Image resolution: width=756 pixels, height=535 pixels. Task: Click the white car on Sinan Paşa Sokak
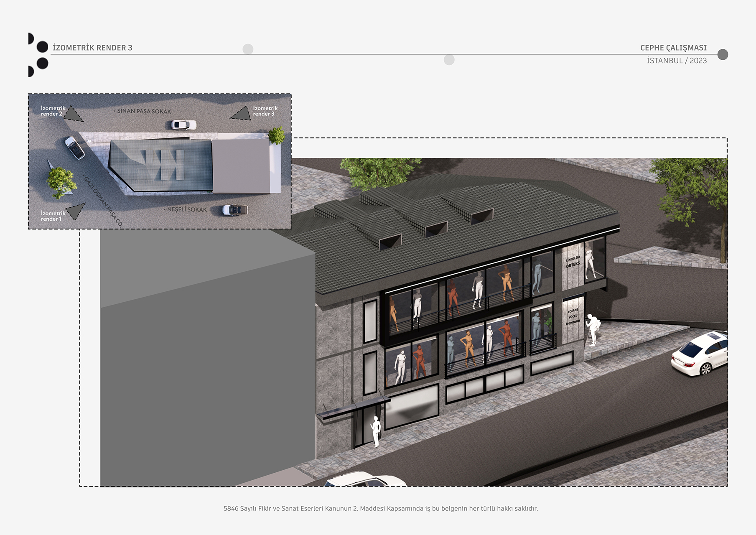pos(183,125)
